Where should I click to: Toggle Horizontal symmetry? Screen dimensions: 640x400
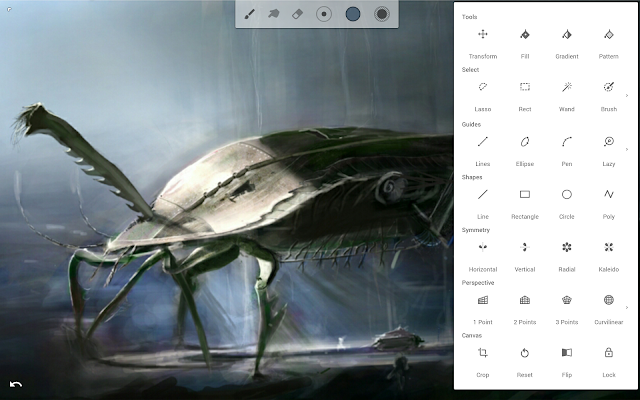[483, 247]
